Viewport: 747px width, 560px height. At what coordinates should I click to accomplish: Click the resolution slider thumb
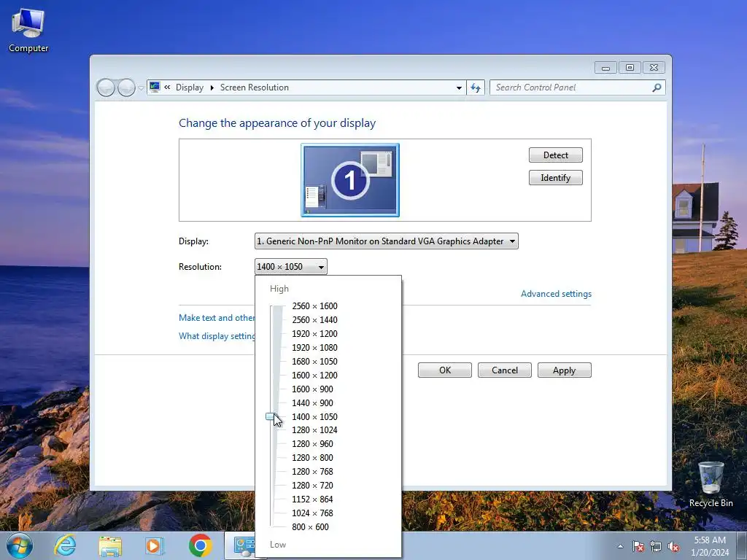click(x=271, y=416)
